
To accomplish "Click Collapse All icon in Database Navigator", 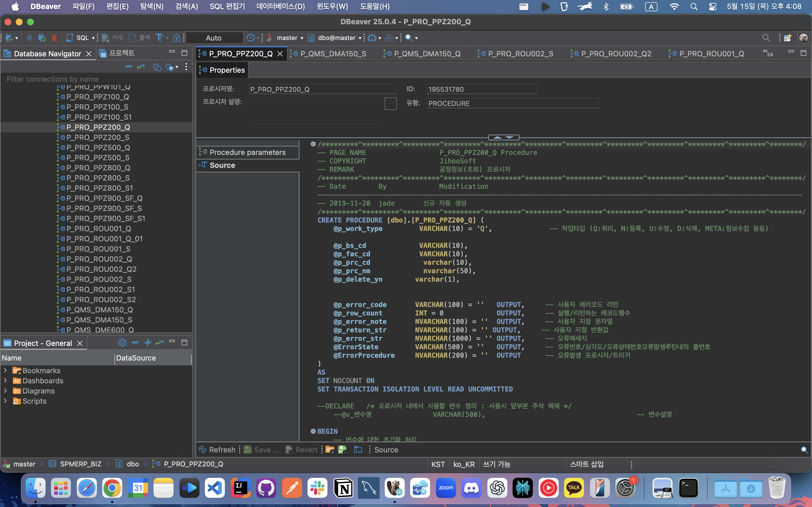I will (x=129, y=67).
